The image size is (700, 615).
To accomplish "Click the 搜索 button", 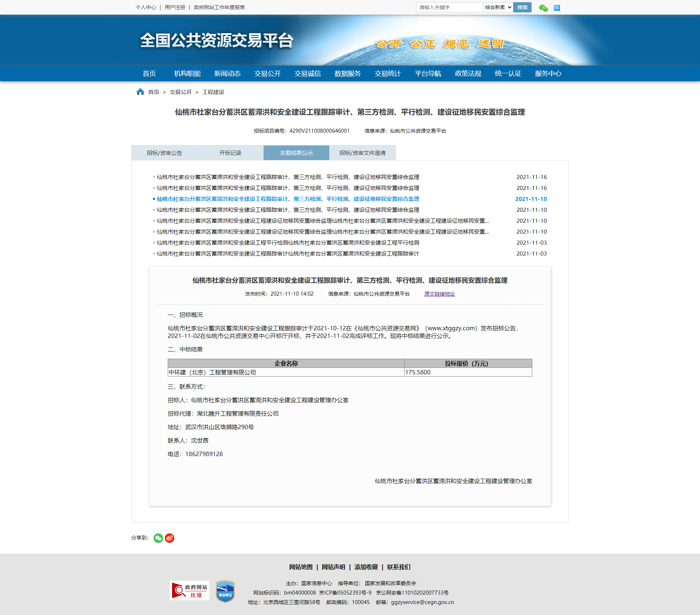I will (x=522, y=7).
